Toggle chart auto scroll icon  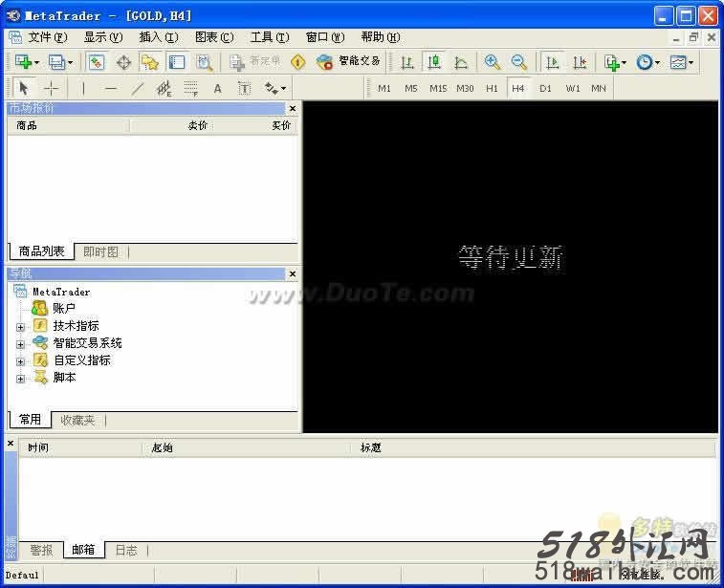point(552,62)
